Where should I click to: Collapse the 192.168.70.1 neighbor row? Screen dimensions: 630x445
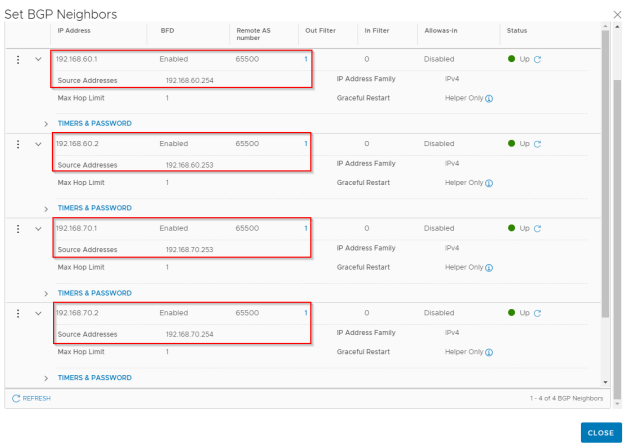[39, 228]
